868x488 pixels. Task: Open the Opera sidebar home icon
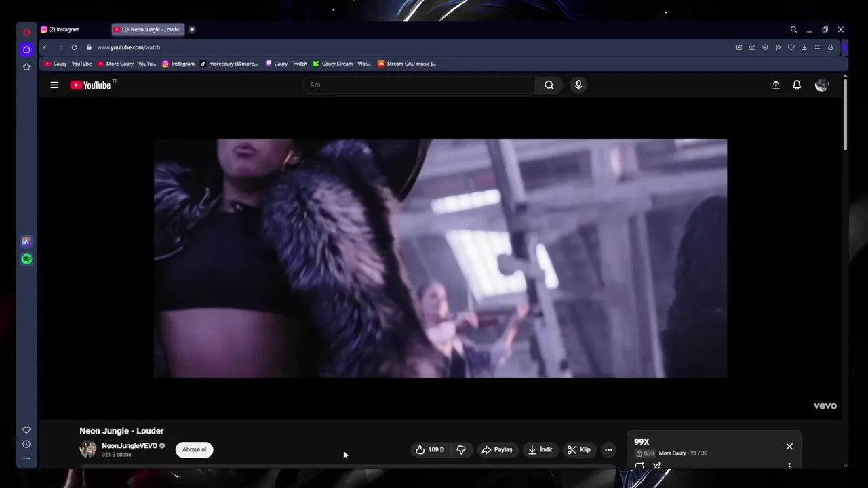pos(26,49)
